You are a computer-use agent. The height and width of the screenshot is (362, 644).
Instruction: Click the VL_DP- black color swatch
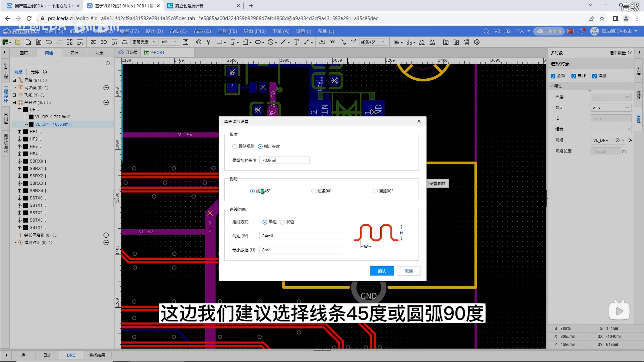[31, 117]
